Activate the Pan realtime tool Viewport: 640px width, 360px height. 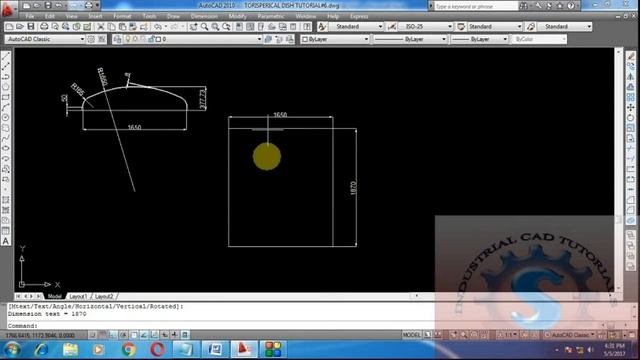pyautogui.click(x=193, y=27)
